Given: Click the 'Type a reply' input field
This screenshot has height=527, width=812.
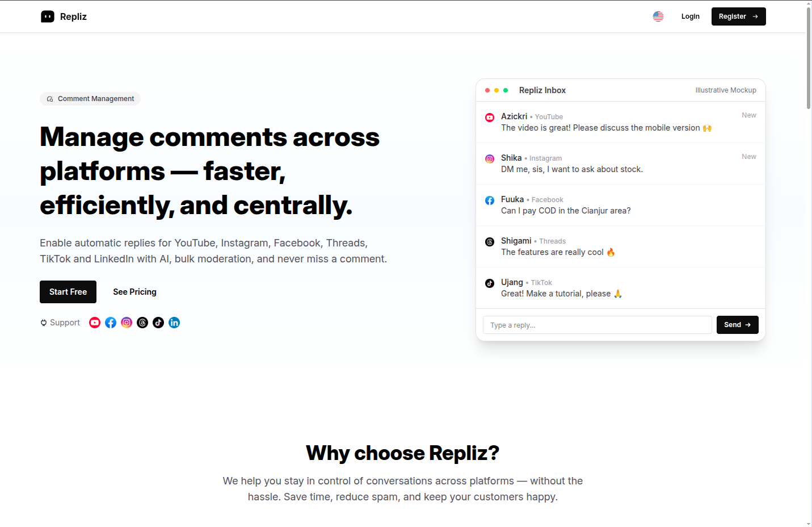Looking at the screenshot, I should 597,325.
